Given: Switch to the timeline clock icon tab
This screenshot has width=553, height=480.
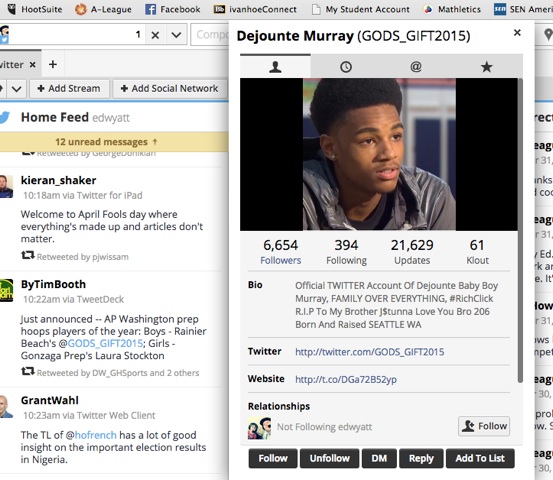Looking at the screenshot, I should [x=346, y=67].
